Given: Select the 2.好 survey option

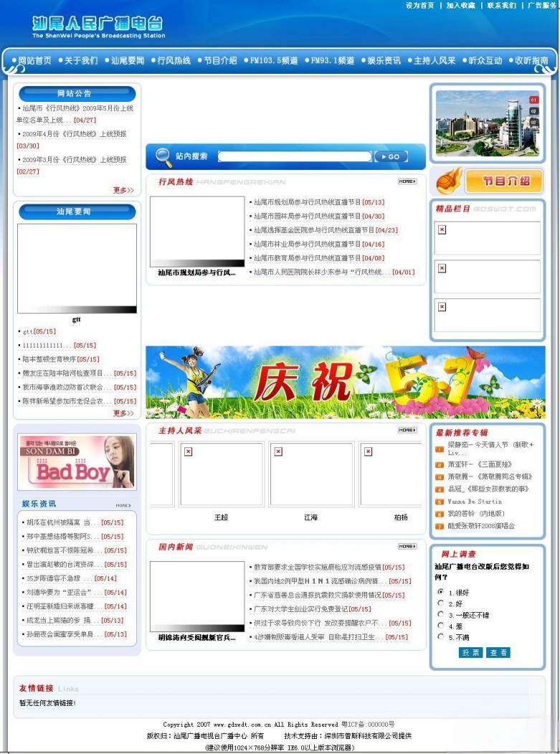Looking at the screenshot, I should pyautogui.click(x=440, y=603).
